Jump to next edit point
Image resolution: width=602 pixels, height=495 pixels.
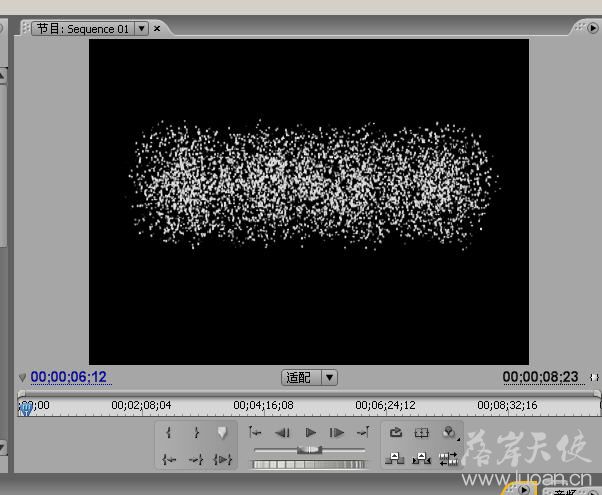click(363, 433)
